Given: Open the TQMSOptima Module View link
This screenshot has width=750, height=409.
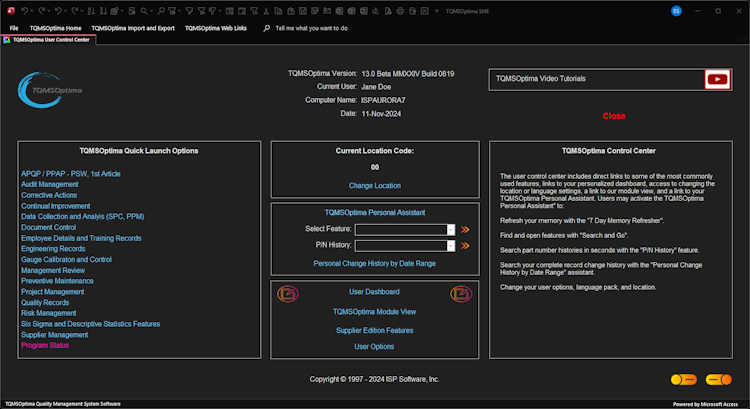Looking at the screenshot, I should pyautogui.click(x=375, y=312).
